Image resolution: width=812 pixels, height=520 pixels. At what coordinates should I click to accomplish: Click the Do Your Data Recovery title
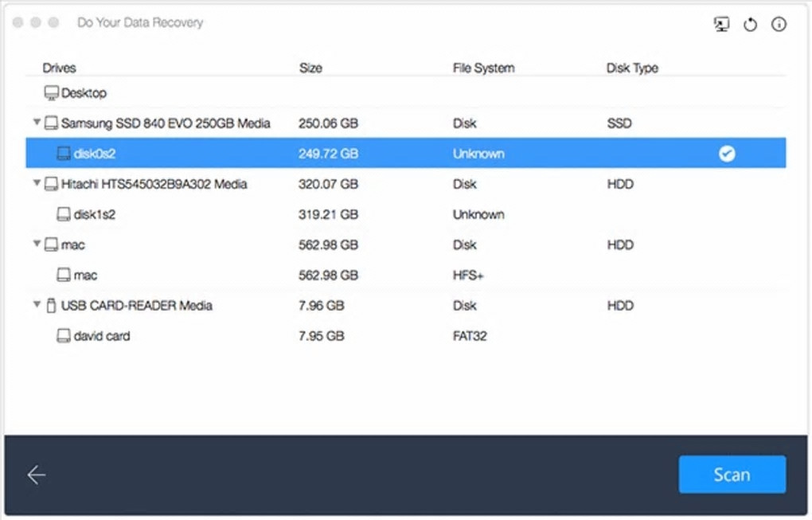pyautogui.click(x=140, y=23)
